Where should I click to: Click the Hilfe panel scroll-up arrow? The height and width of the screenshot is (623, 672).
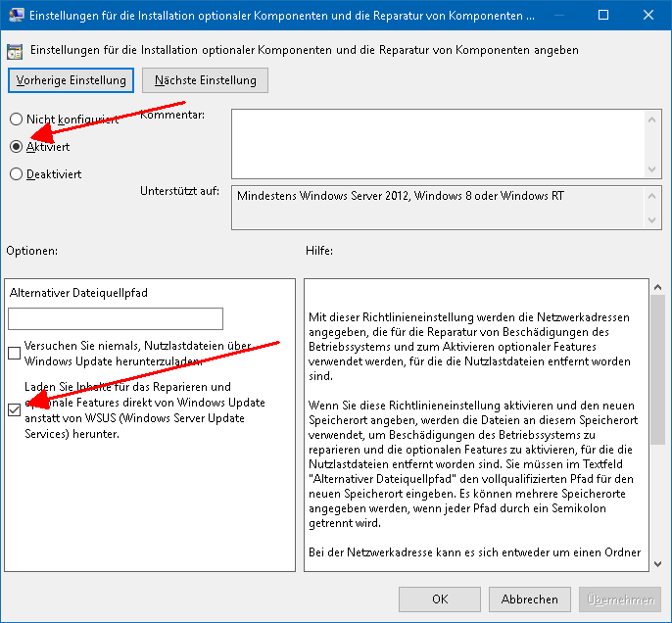[x=656, y=287]
